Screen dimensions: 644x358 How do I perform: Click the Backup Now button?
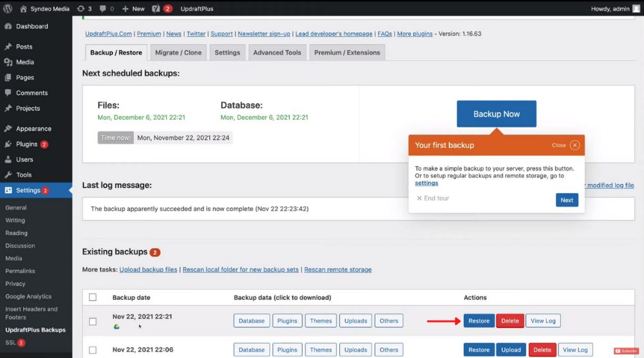497,114
